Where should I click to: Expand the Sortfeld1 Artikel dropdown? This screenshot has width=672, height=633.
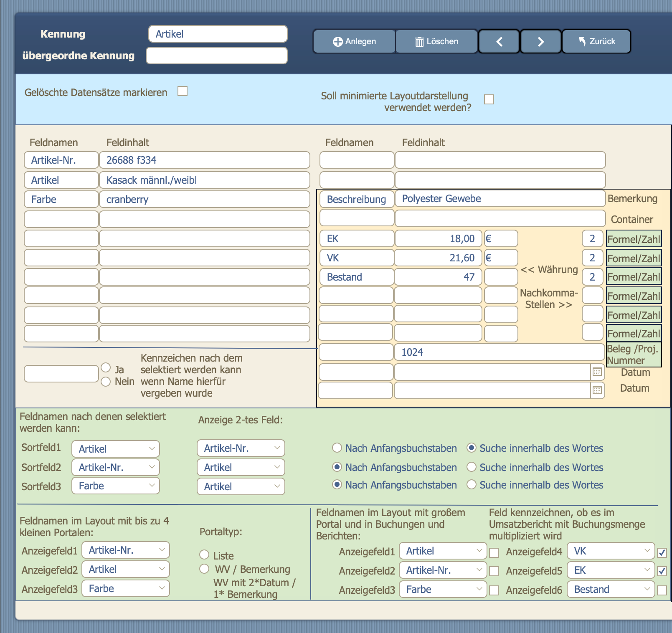[x=116, y=449]
